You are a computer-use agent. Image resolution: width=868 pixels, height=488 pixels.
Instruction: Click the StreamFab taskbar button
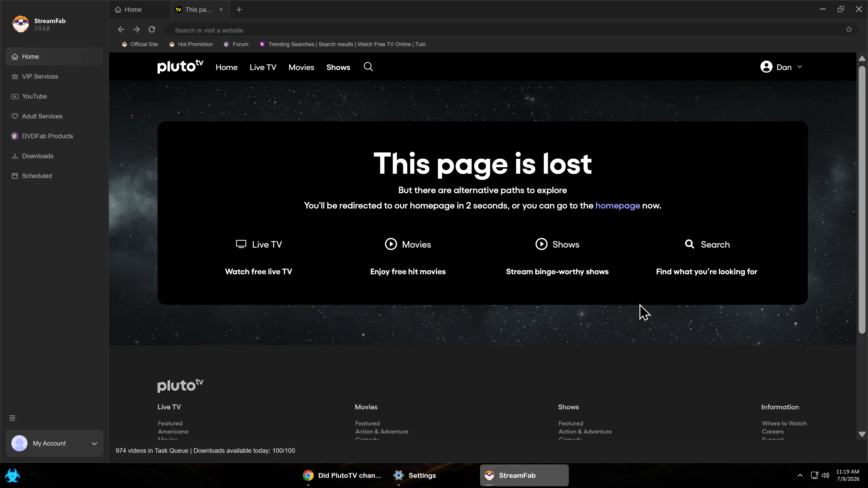click(524, 475)
